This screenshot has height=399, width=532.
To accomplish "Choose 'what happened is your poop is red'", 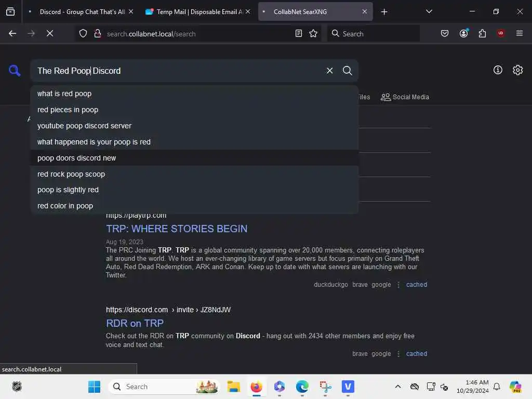I will [x=194, y=142].
